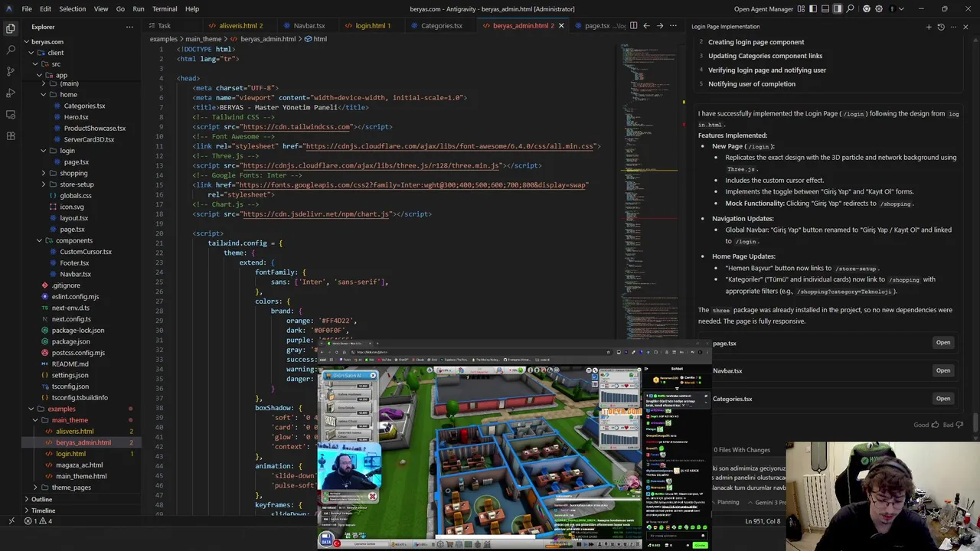Open the Search view in activity bar

pyautogui.click(x=11, y=50)
